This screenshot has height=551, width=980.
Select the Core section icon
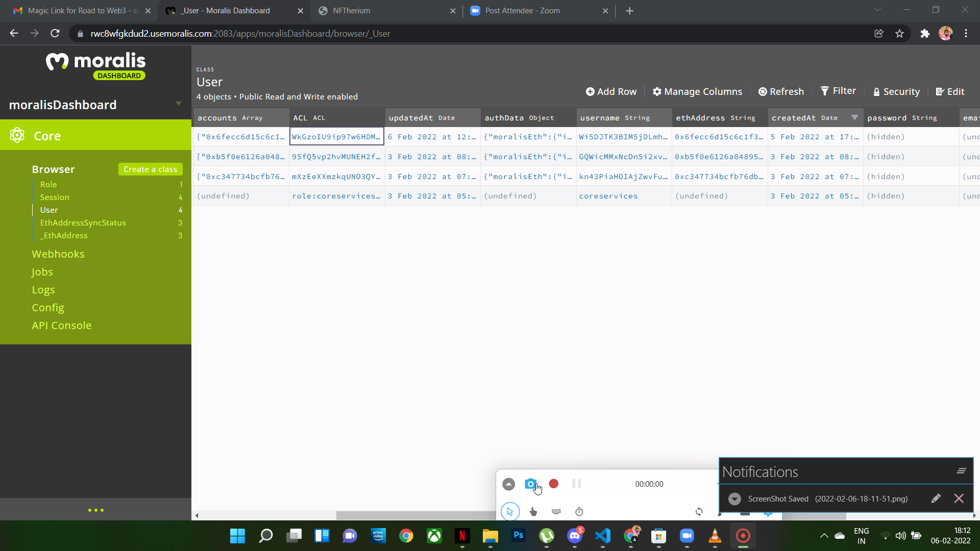[17, 136]
